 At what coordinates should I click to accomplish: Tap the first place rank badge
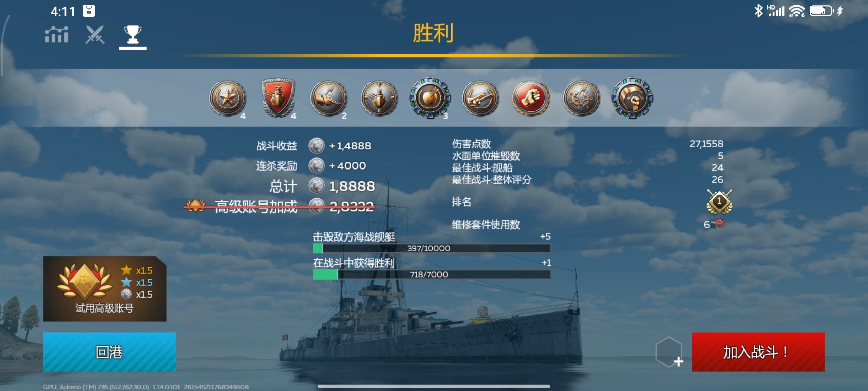pos(719,202)
